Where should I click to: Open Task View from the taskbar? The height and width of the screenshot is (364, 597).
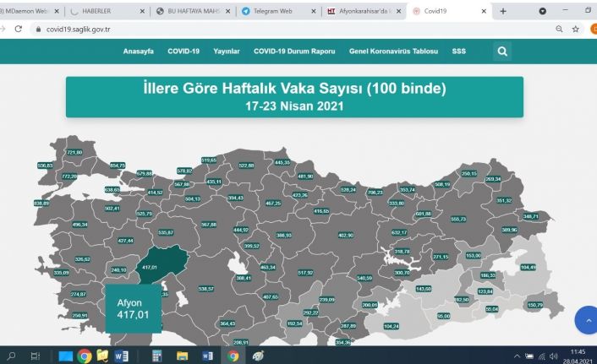tap(35, 356)
